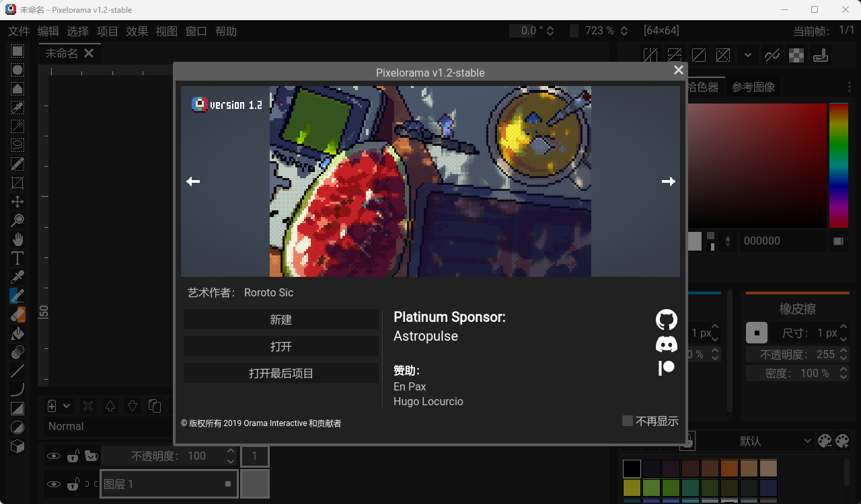861x504 pixels.
Task: Open the Patreon link icon
Action: tap(666, 368)
